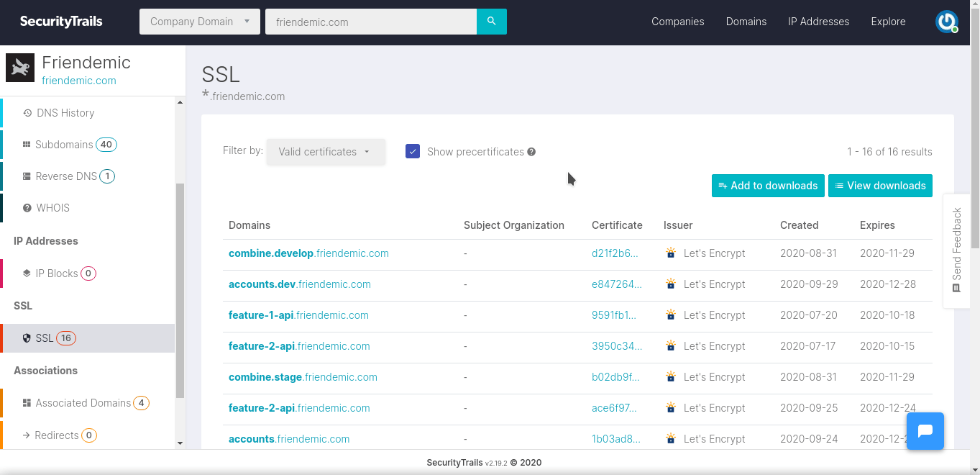The image size is (980, 475).
Task: Open certificate 1b03ad8... link
Action: [x=616, y=439]
